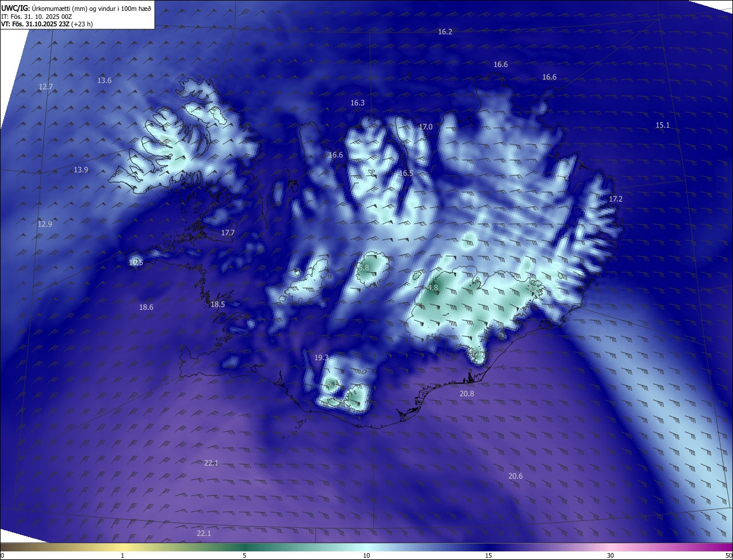Click the value label 4.8 on the glacier
The image size is (733, 560).
click(432, 288)
